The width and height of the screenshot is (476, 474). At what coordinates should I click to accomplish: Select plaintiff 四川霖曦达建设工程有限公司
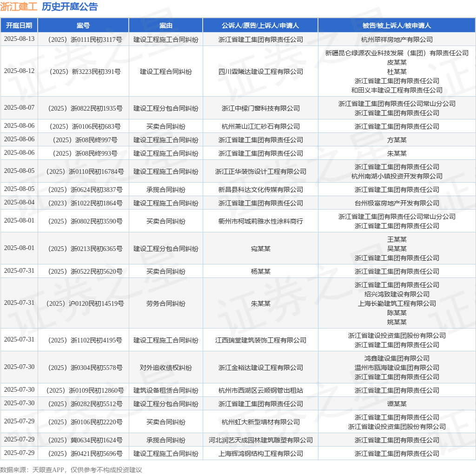click(260, 72)
